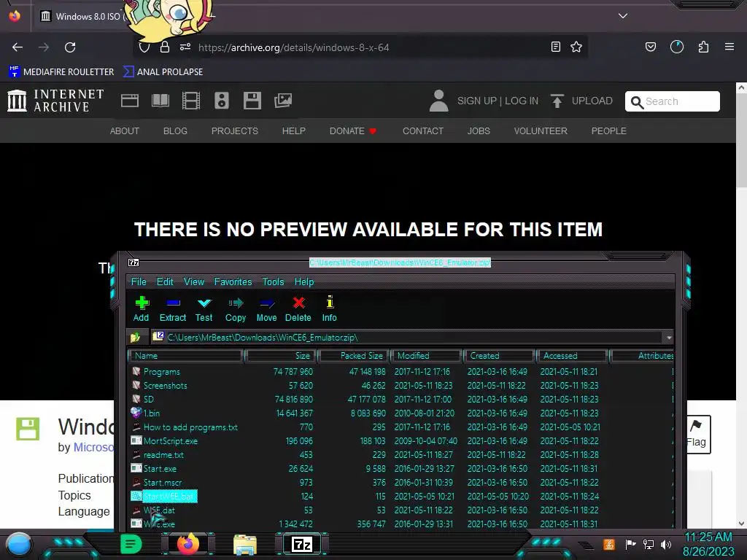Open the Images icon on Archive
747x560 pixels.
pyautogui.click(x=283, y=101)
